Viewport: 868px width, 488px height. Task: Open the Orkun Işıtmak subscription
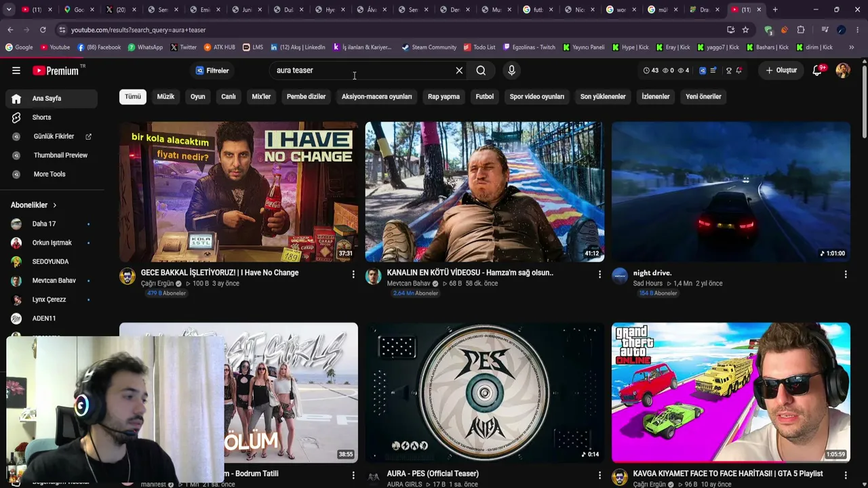click(x=52, y=243)
